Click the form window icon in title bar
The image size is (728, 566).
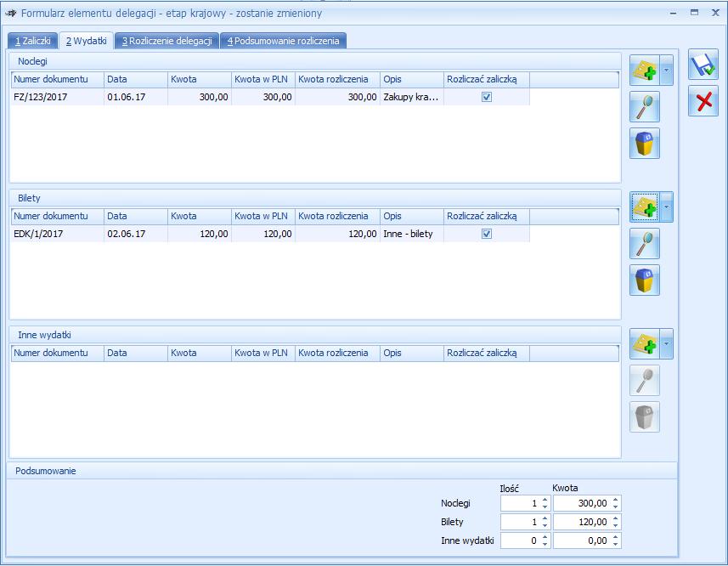(11, 14)
